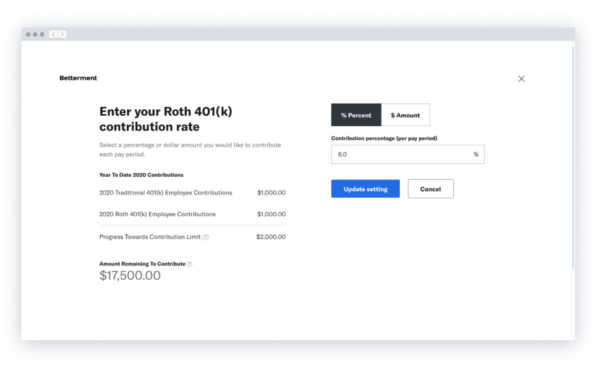The width and height of the screenshot is (600, 369).
Task: Open info icon beside Progress Towards Contribution Limit
Action: pyautogui.click(x=205, y=237)
